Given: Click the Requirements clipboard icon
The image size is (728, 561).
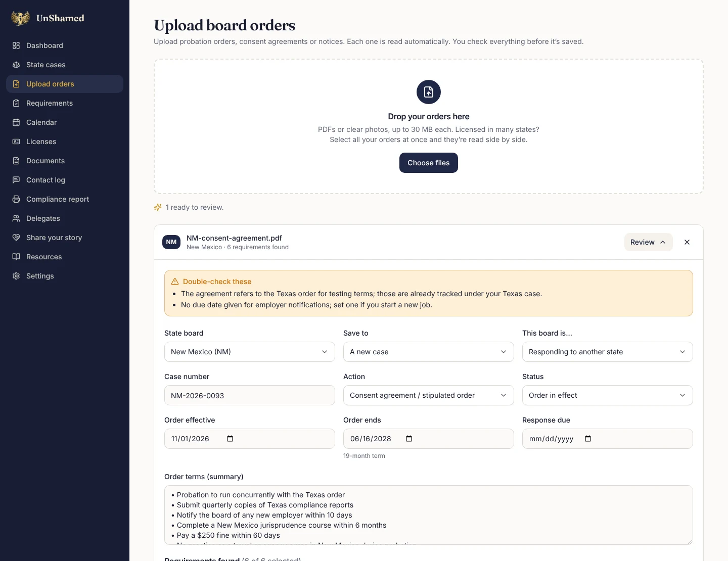Looking at the screenshot, I should tap(16, 103).
